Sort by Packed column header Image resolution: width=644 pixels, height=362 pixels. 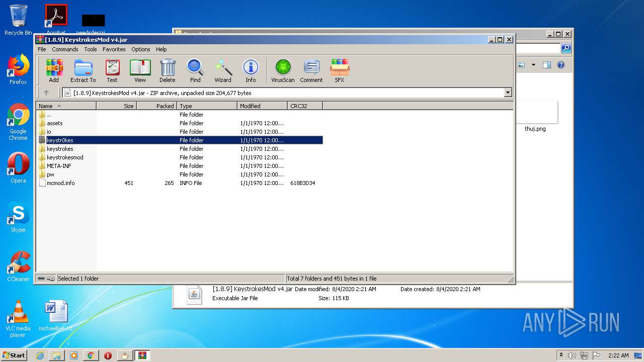pos(156,106)
